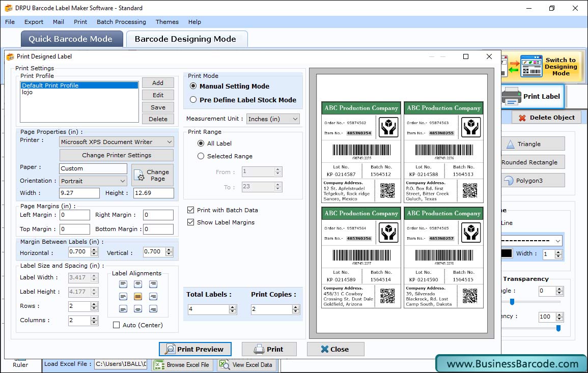
Task: Select top-center label alignment icon
Action: tap(138, 284)
